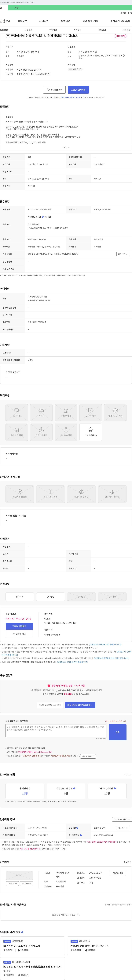
Task: Click the heart icon on 관심정보 등록
Action: (x=48, y=90)
